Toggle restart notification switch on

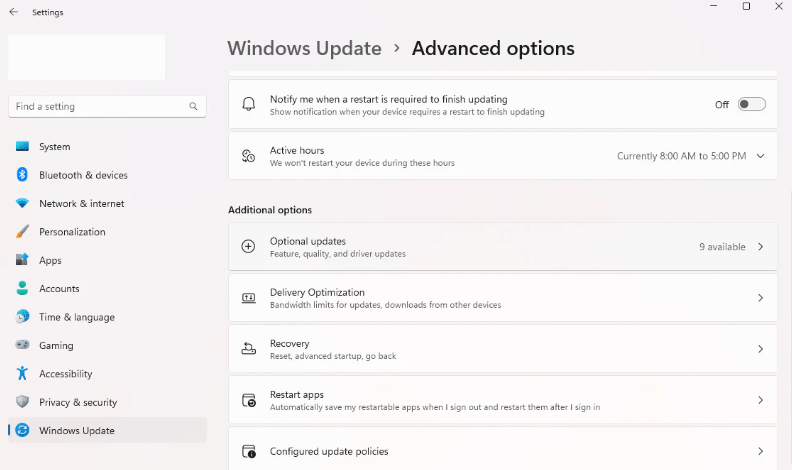coord(752,104)
